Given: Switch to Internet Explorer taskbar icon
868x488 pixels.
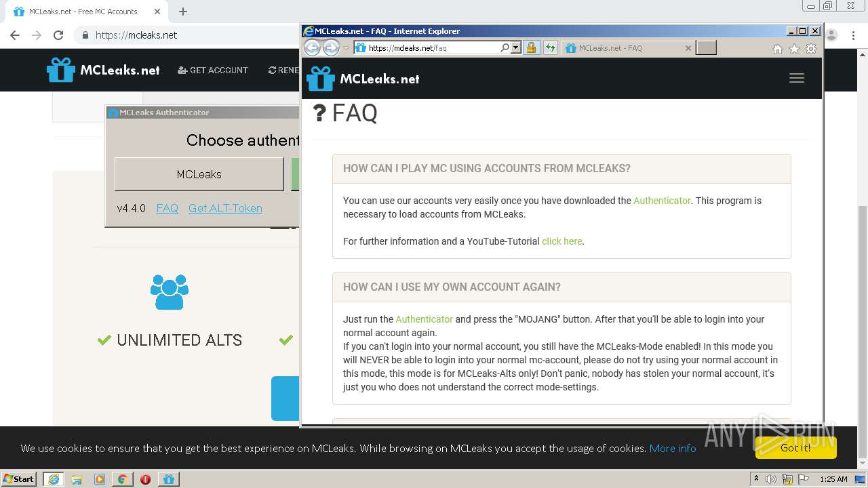Looking at the screenshot, I should (54, 479).
